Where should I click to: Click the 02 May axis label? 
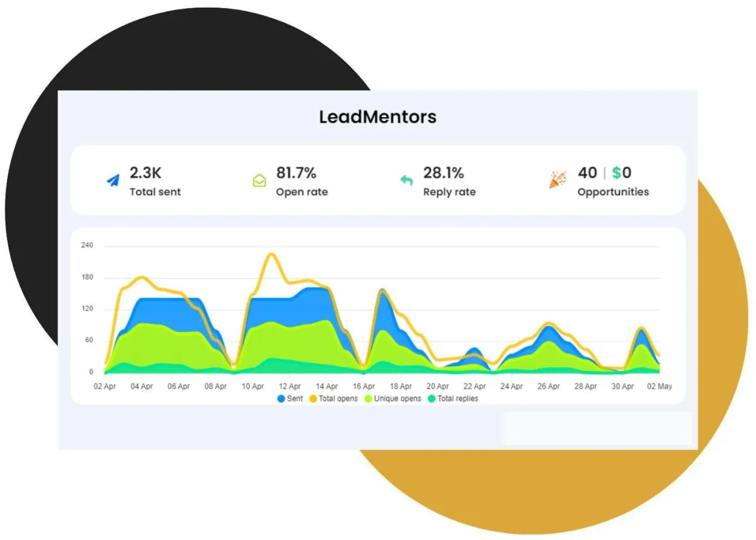click(x=660, y=387)
